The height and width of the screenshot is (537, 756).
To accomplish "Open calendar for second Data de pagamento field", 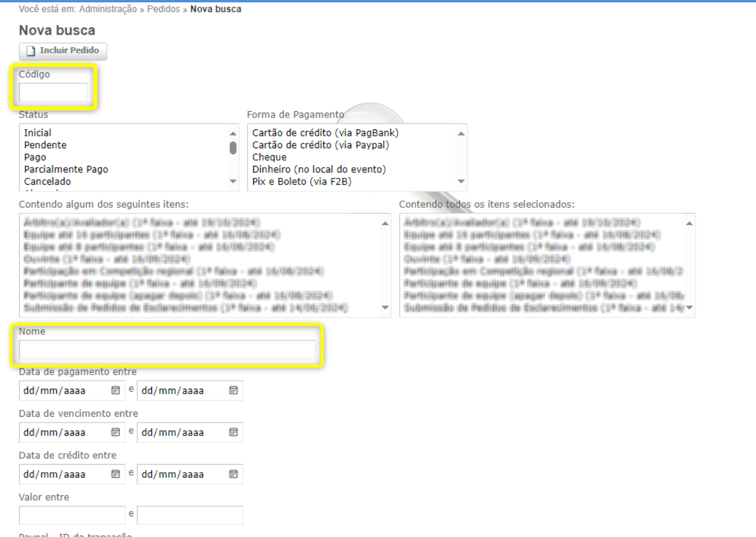I will (x=233, y=390).
